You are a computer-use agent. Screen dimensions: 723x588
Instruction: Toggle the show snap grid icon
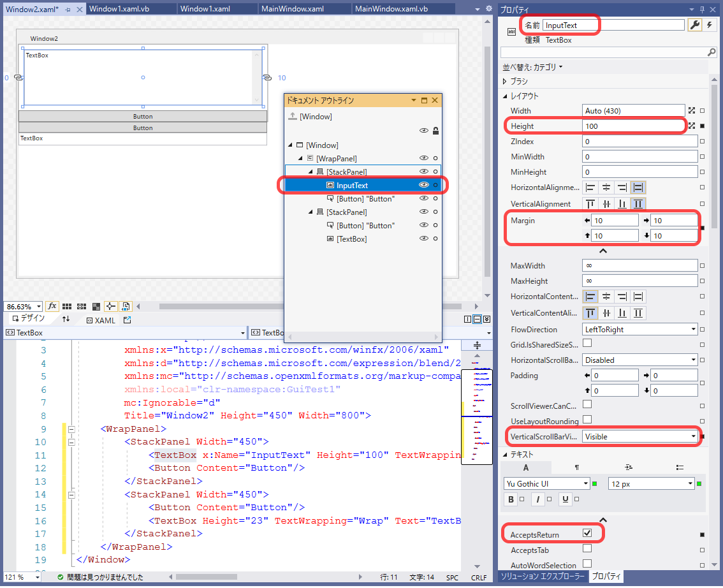pos(67,306)
